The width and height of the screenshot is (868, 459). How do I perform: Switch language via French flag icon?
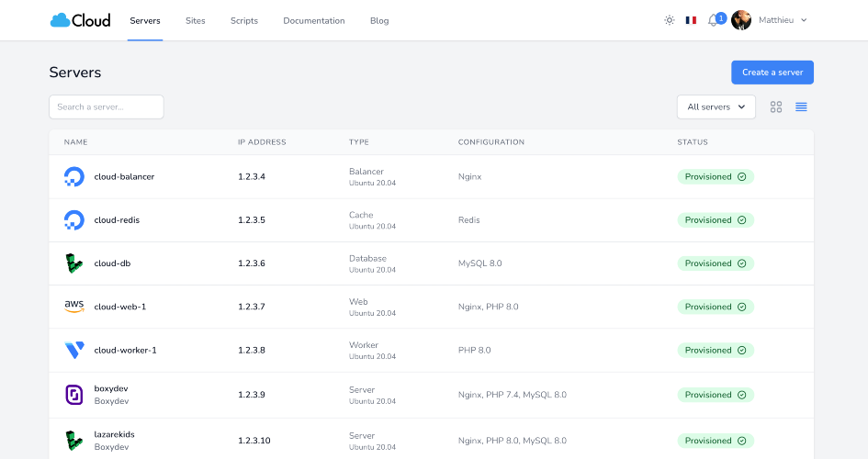coord(691,20)
